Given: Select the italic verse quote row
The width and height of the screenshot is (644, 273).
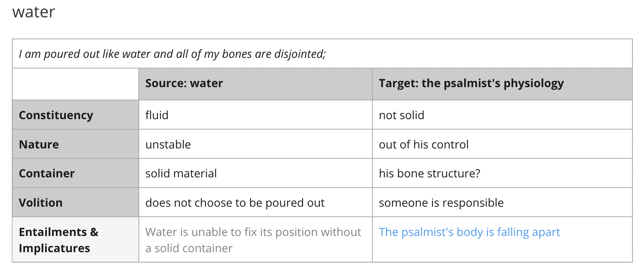Looking at the screenshot, I should coord(322,54).
